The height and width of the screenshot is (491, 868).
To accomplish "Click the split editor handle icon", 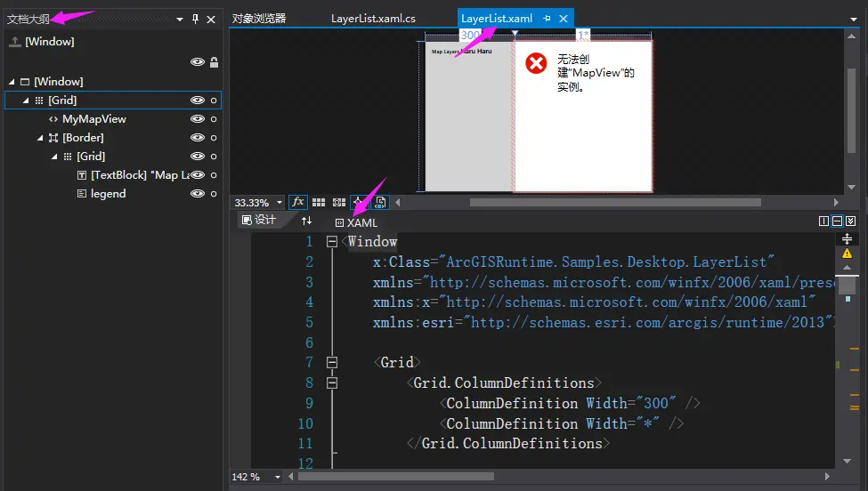I will (847, 239).
